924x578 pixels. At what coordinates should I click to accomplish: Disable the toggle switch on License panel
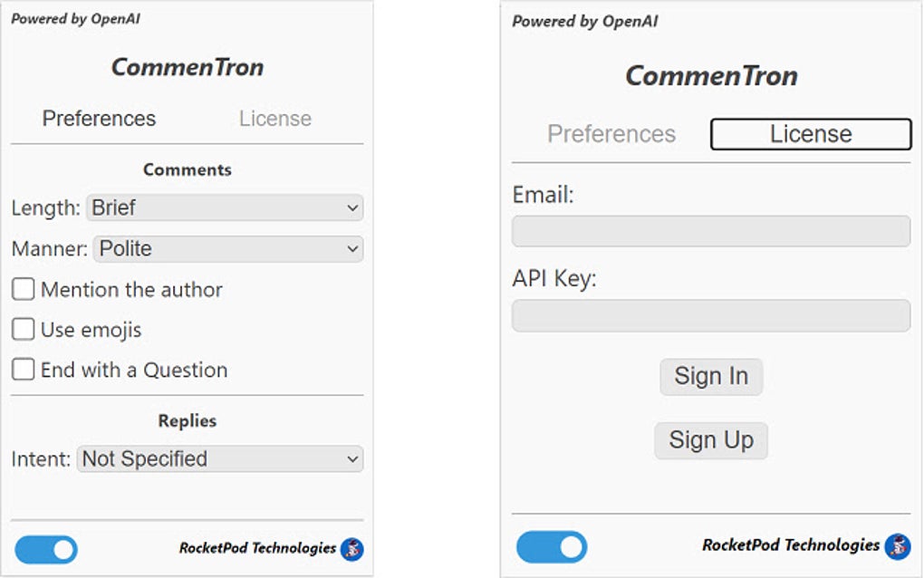552,546
